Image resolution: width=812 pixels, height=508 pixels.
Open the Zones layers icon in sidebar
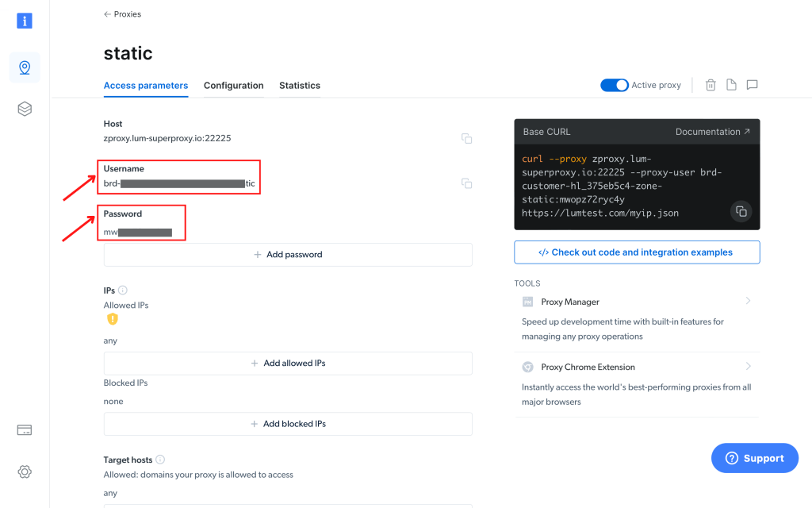pyautogui.click(x=24, y=109)
